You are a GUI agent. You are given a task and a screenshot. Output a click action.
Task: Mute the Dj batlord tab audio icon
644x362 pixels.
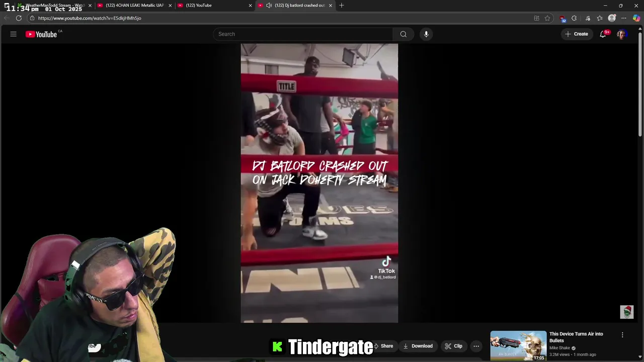(269, 5)
